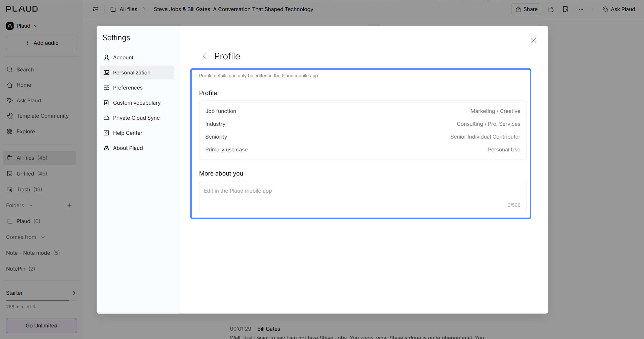644x339 pixels.
Task: Click the back arrow beside Profile heading
Action: [x=205, y=56]
